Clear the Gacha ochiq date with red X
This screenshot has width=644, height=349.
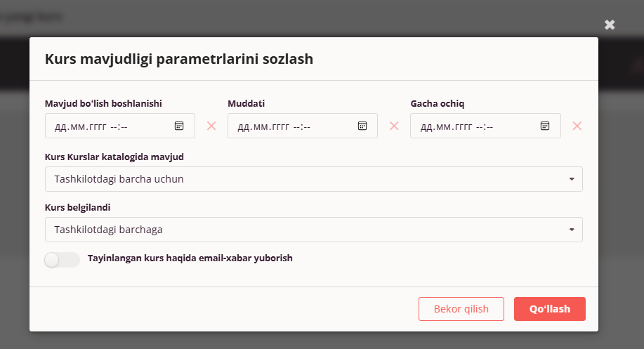(577, 126)
